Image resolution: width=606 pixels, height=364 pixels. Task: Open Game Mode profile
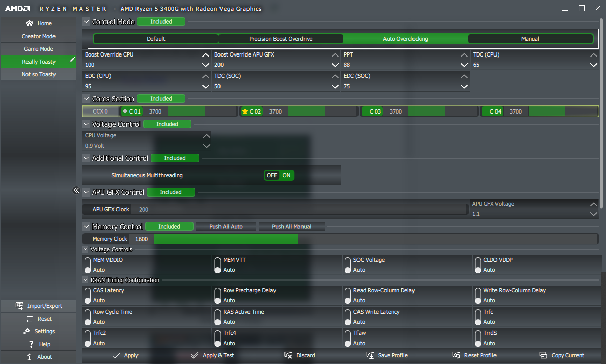39,49
